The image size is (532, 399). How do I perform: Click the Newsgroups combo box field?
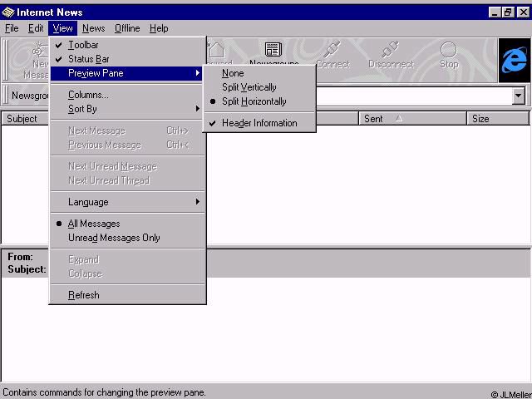pyautogui.click(x=413, y=96)
